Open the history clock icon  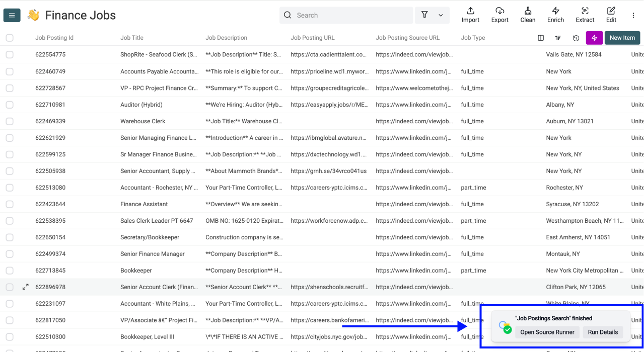point(576,38)
